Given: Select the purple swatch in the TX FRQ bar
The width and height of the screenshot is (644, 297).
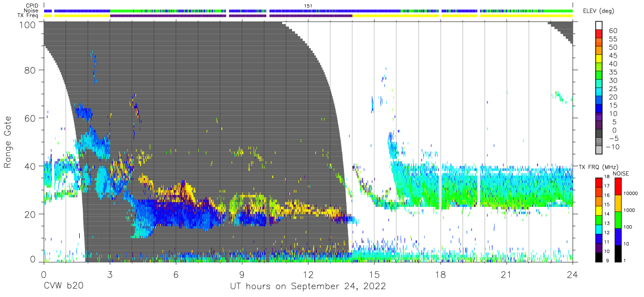Looking at the screenshot, I should tap(599, 247).
